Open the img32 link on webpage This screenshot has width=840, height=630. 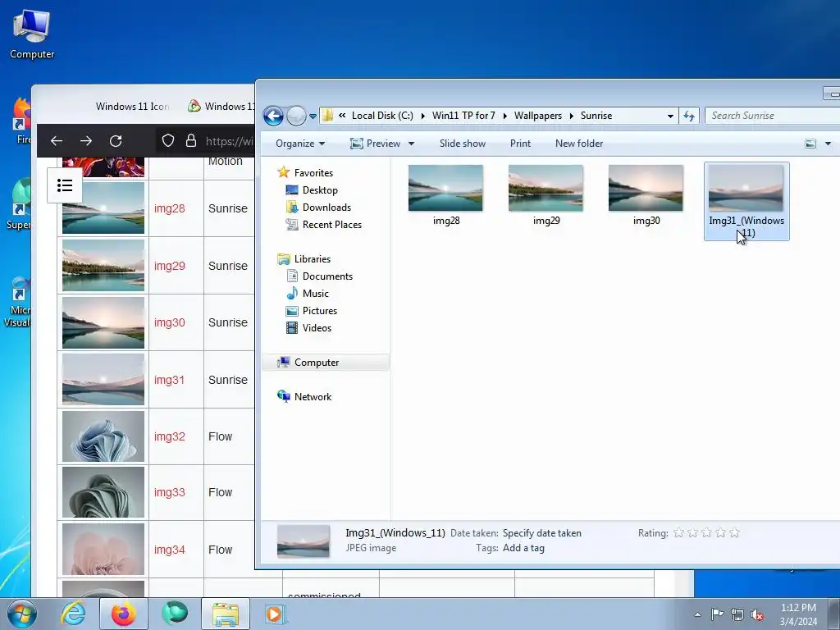[170, 436]
